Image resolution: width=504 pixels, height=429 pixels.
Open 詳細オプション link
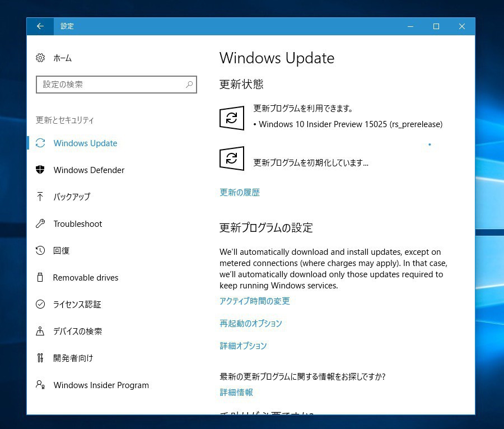pos(243,346)
